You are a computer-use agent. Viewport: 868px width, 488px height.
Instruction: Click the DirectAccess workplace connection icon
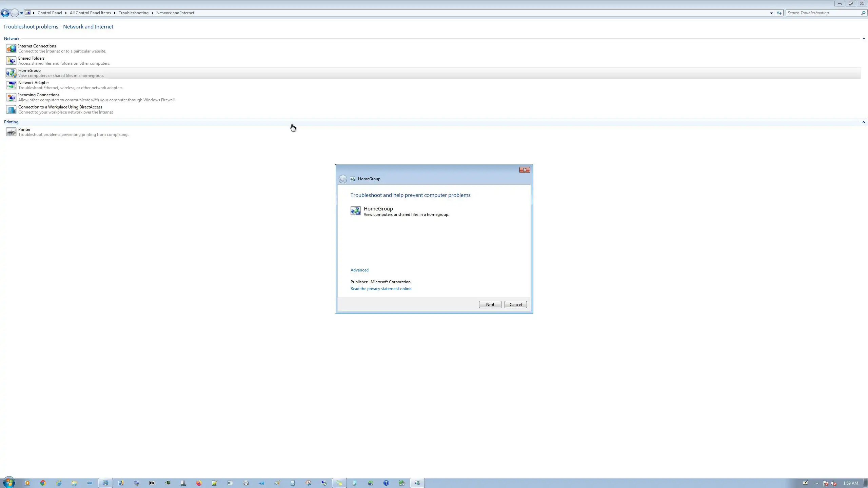click(11, 109)
